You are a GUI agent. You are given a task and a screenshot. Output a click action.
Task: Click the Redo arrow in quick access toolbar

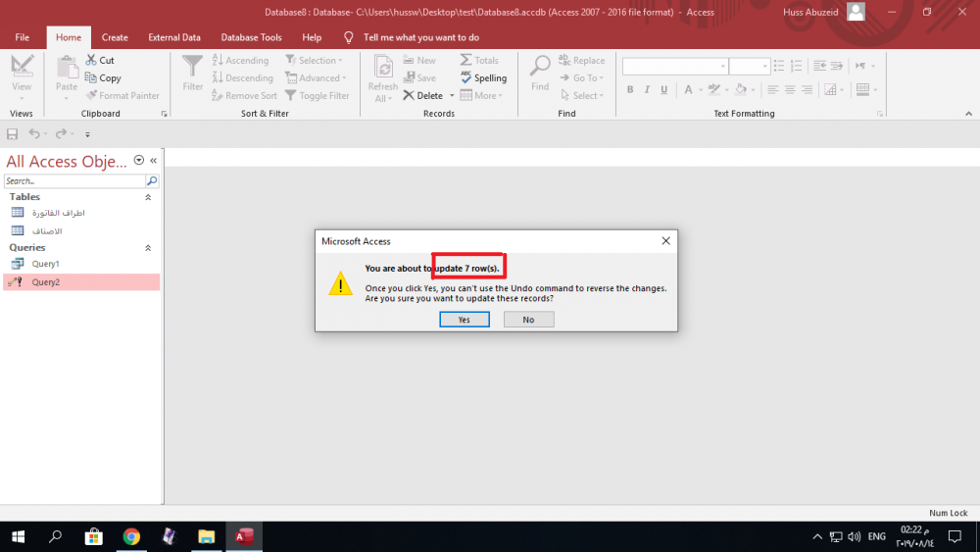point(61,133)
